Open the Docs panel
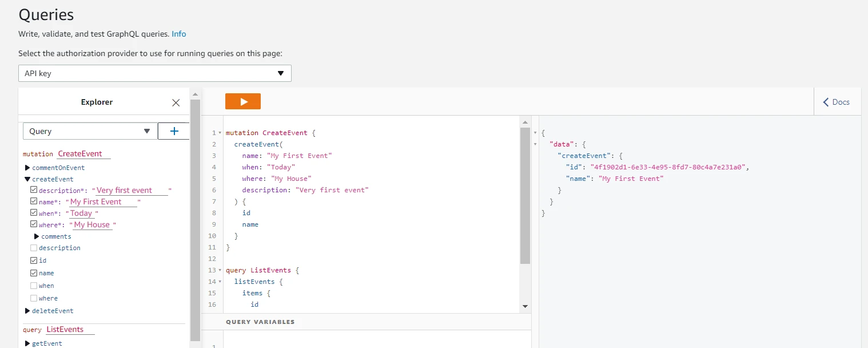The width and height of the screenshot is (868, 348). click(x=836, y=102)
